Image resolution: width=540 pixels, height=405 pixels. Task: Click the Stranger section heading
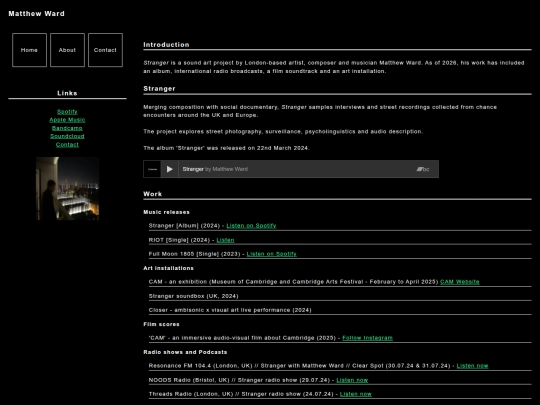click(159, 89)
